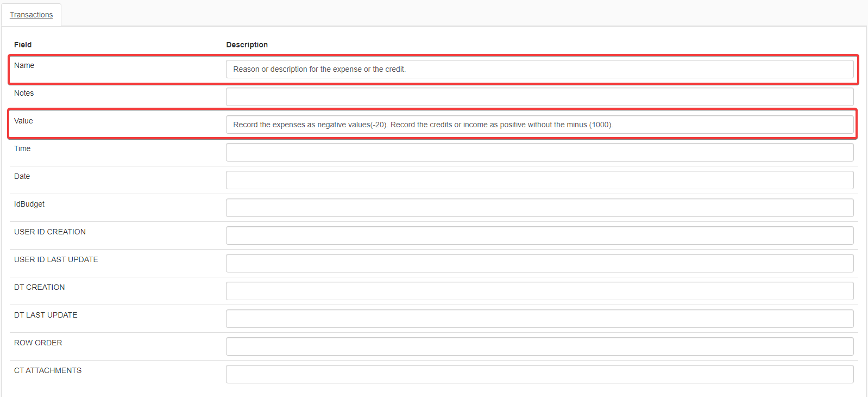The width and height of the screenshot is (868, 397).
Task: Select the Value field label
Action: (23, 121)
